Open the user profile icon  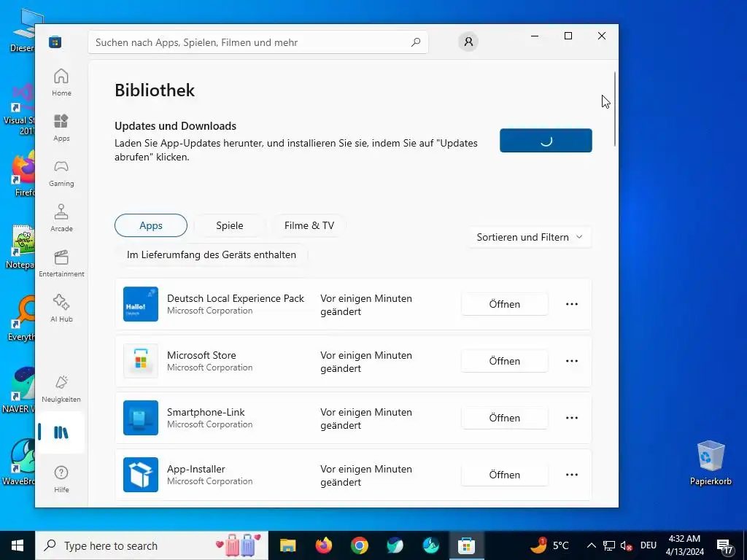[468, 42]
